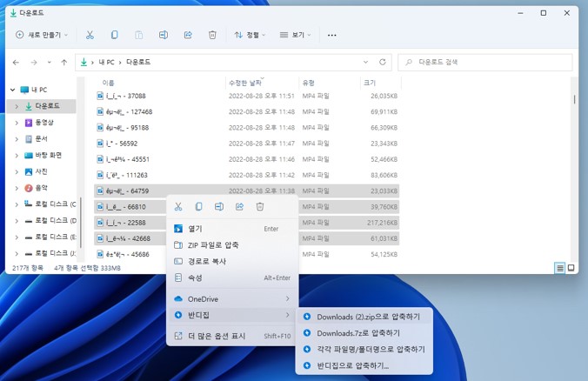The width and height of the screenshot is (588, 381).
Task: Select 로컬 디스크 (D in the sidebar
Action: pyautogui.click(x=56, y=220)
